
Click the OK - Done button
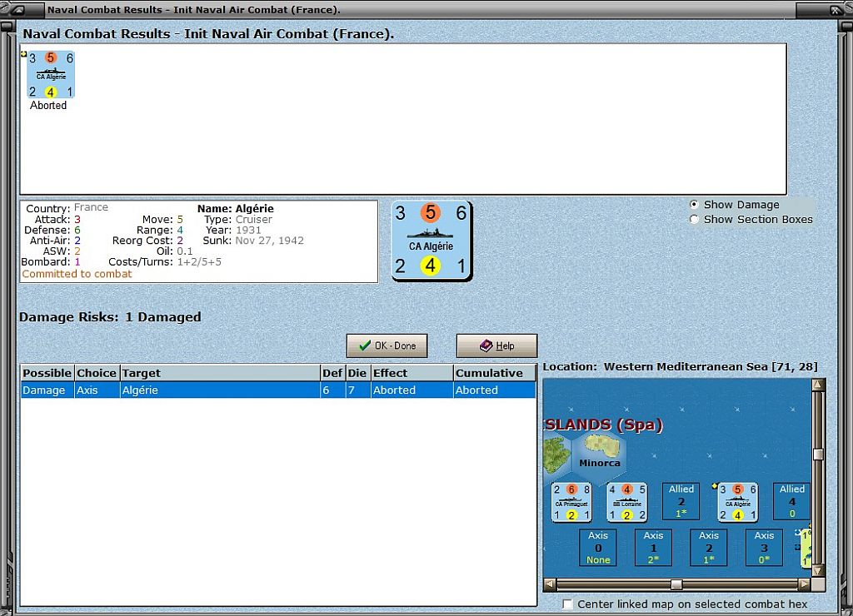coord(387,345)
